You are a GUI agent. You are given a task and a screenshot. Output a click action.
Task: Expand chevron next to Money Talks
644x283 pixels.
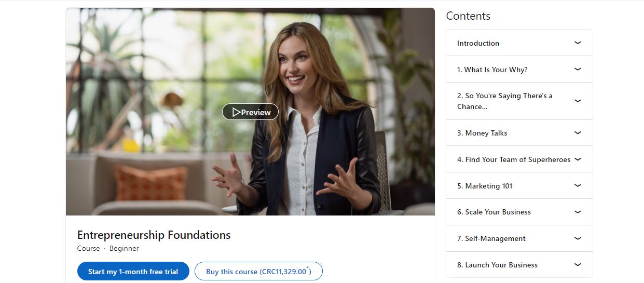coord(578,133)
